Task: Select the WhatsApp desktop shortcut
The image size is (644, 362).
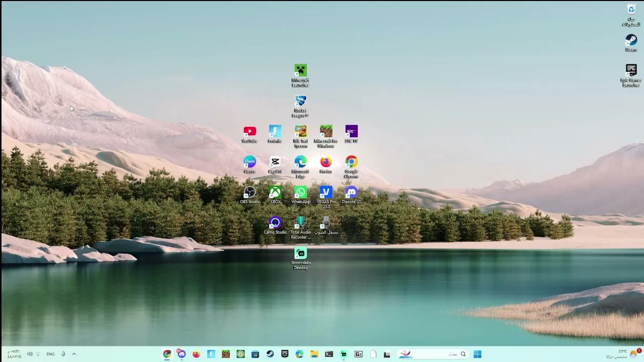Action: pyautogui.click(x=300, y=195)
